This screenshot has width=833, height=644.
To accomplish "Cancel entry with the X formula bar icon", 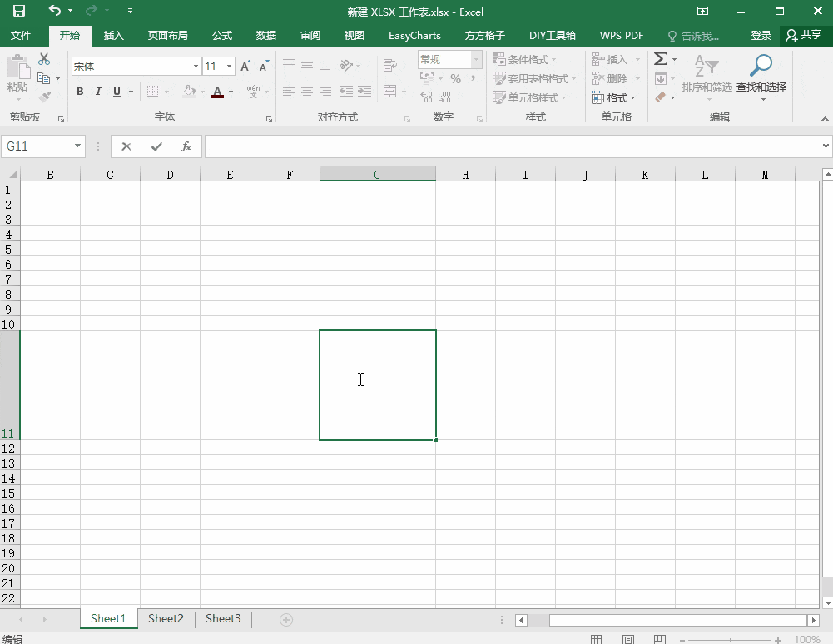I will tap(126, 146).
